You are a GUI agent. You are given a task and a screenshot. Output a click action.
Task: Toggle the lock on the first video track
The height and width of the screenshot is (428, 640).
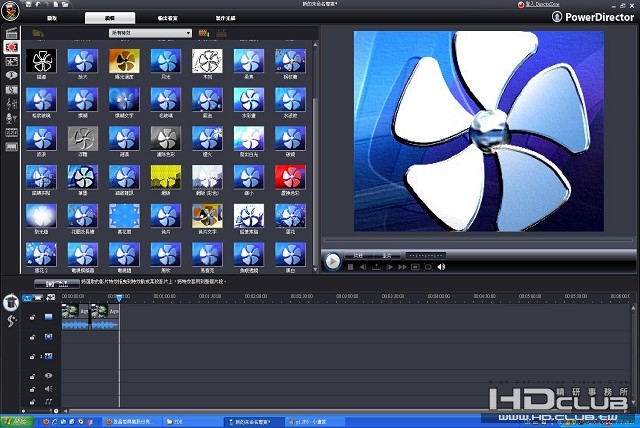(x=33, y=318)
